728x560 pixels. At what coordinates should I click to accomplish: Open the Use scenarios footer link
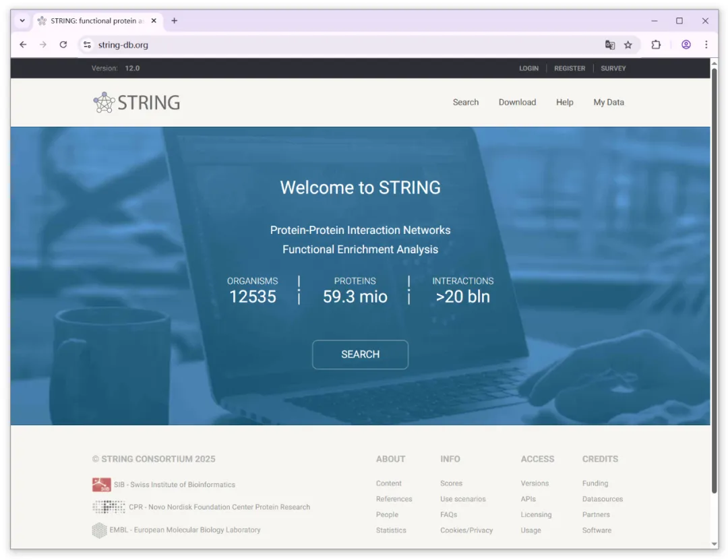(x=463, y=499)
